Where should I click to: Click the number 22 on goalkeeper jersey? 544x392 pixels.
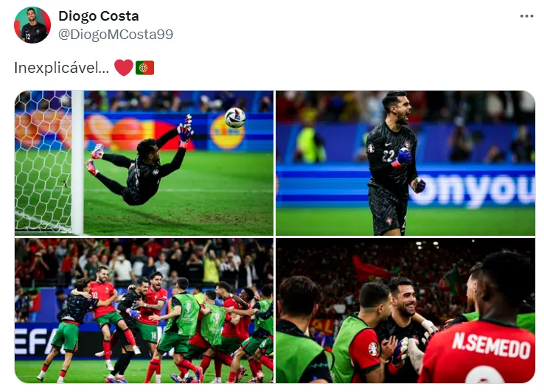click(x=388, y=155)
